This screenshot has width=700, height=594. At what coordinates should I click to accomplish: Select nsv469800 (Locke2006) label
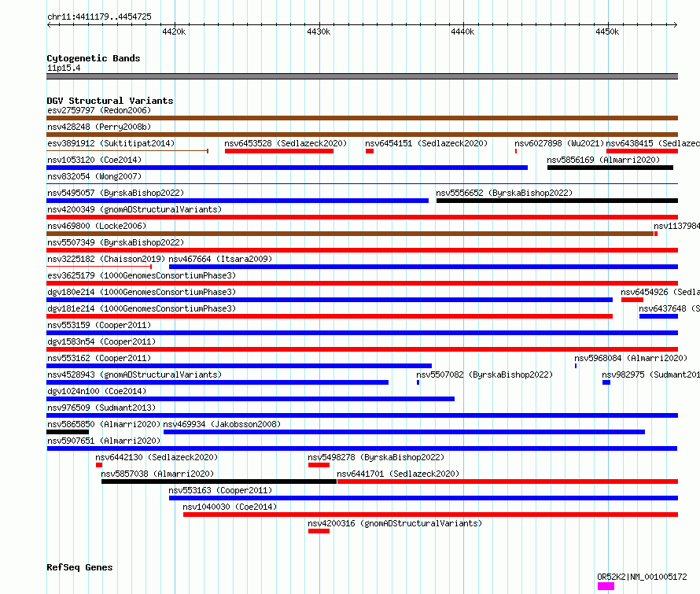[x=97, y=226]
